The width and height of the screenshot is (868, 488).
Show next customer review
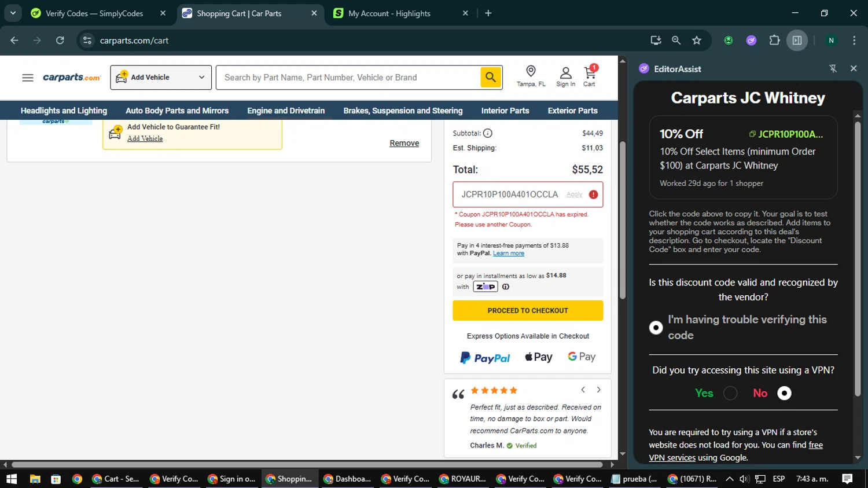[x=599, y=390]
